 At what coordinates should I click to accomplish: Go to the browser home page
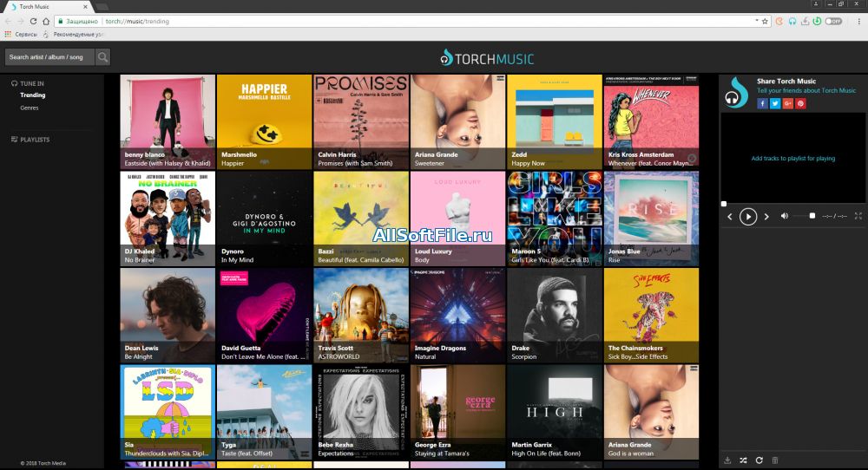[x=46, y=21]
